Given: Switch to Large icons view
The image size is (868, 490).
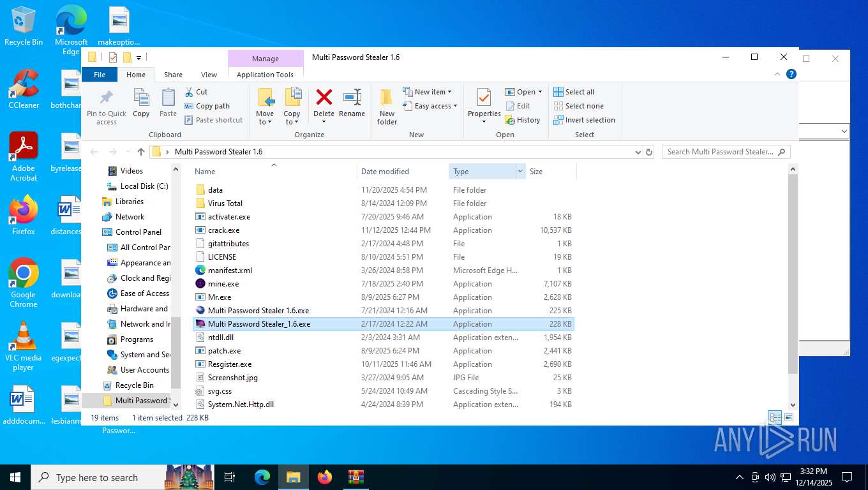Looking at the screenshot, I should pos(789,418).
